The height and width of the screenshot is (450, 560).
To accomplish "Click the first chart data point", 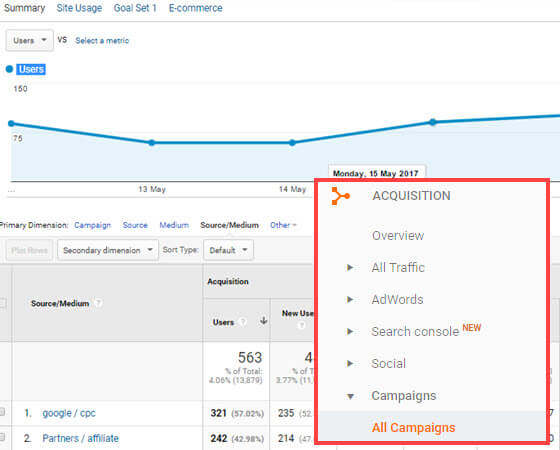I will (x=11, y=124).
